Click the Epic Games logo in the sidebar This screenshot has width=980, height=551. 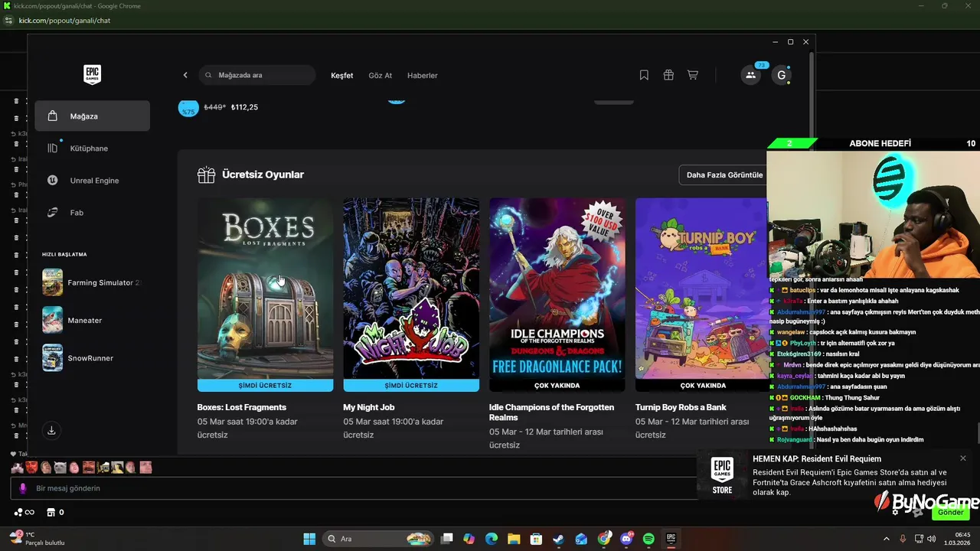pos(92,74)
